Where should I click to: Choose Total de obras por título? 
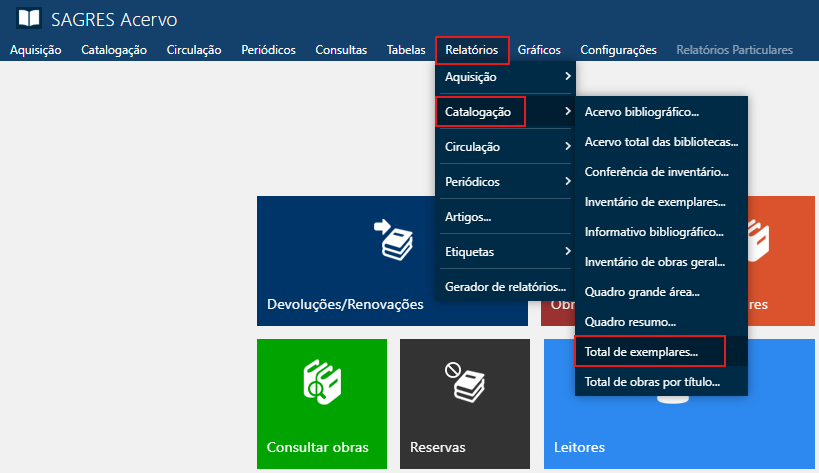pos(651,381)
